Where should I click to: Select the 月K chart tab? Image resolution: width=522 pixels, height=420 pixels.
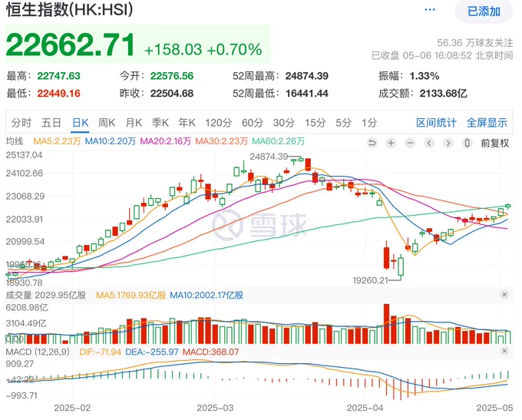[x=134, y=123]
